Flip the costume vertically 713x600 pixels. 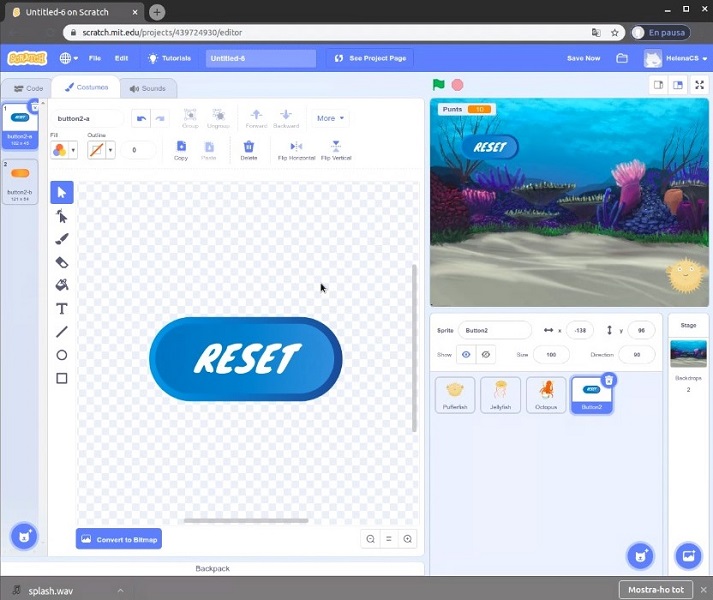tap(336, 151)
